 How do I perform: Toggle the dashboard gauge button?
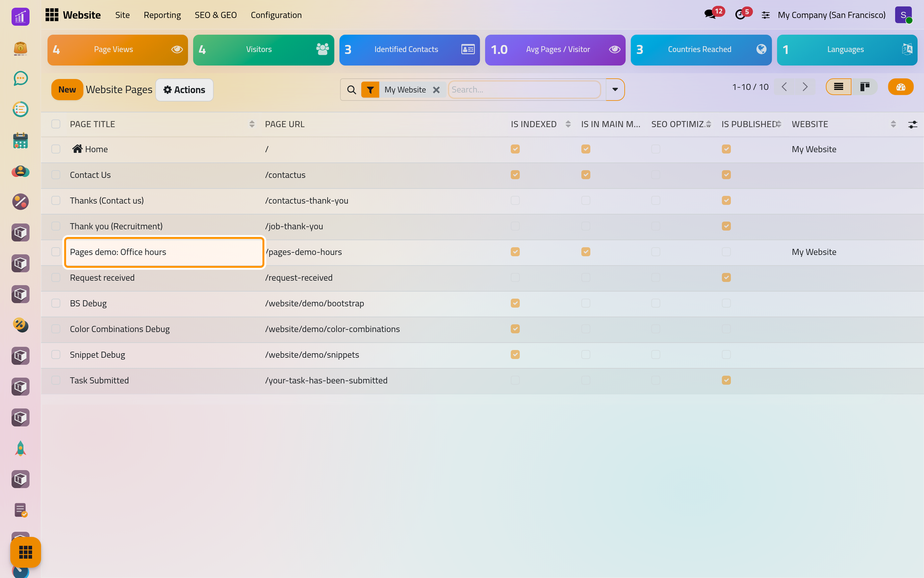(x=900, y=87)
